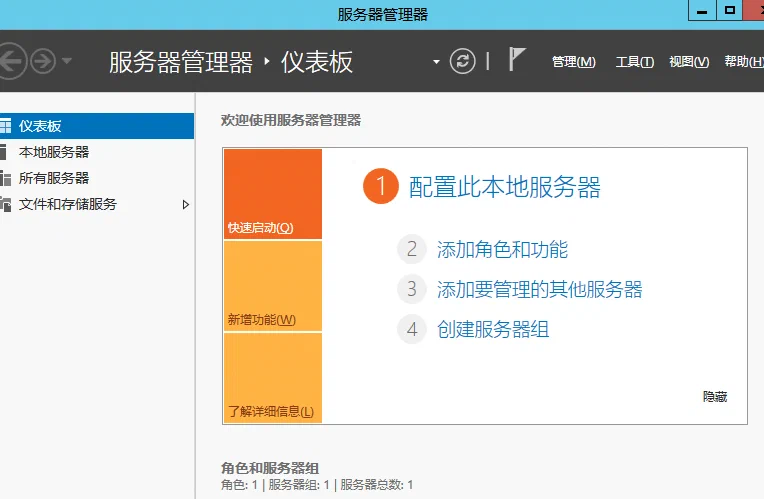Image resolution: width=764 pixels, height=499 pixels.
Task: Open the notifications flag icon
Action: pyautogui.click(x=516, y=59)
